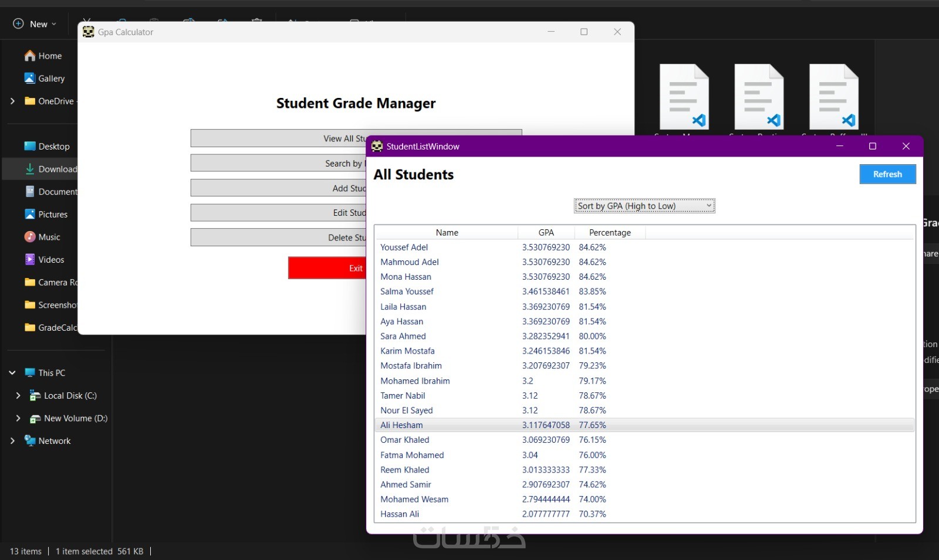
Task: Maximize the Gpa Calculator window
Action: (x=584, y=32)
